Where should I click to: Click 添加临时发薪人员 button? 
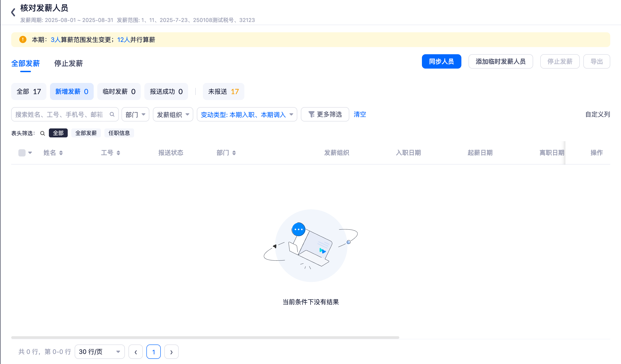500,61
